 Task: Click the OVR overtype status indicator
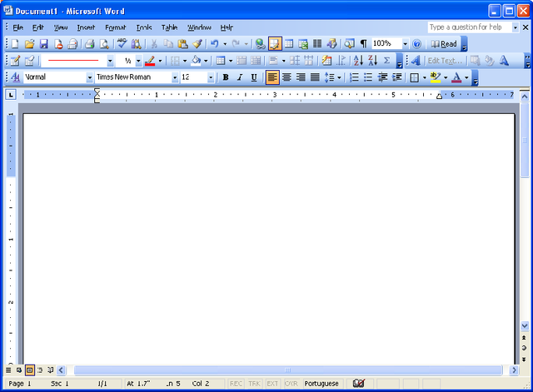291,384
